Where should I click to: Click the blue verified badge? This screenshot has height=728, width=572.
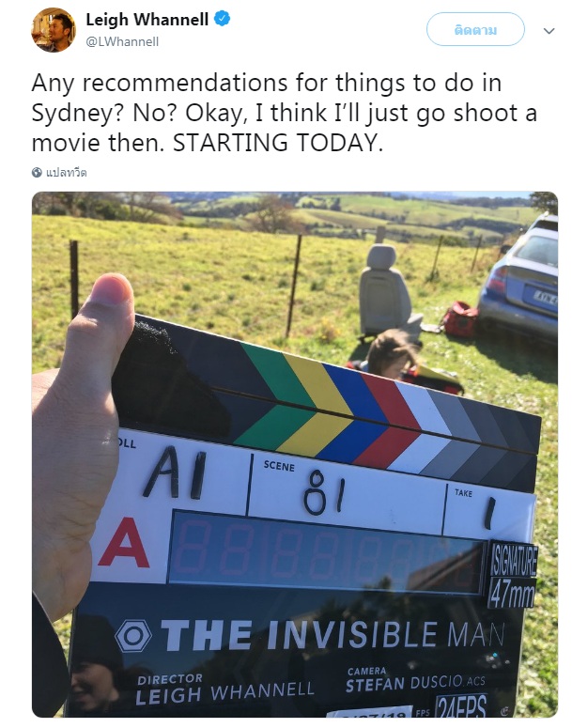[x=222, y=19]
